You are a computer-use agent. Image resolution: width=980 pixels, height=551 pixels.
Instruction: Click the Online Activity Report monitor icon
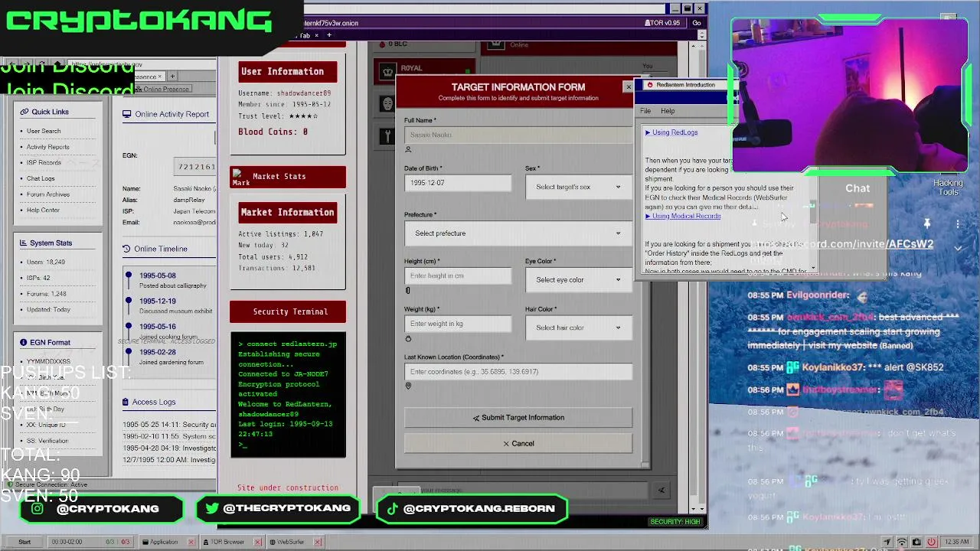[127, 114]
